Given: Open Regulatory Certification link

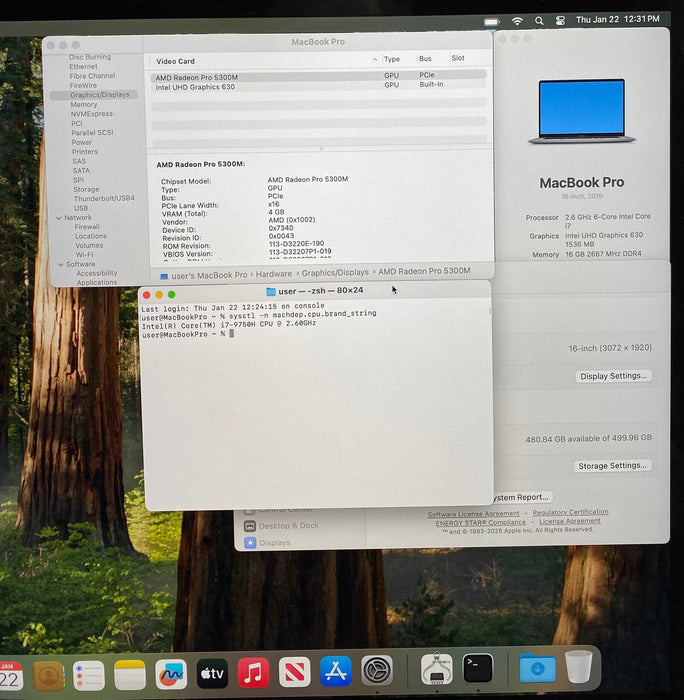Looking at the screenshot, I should (x=570, y=512).
